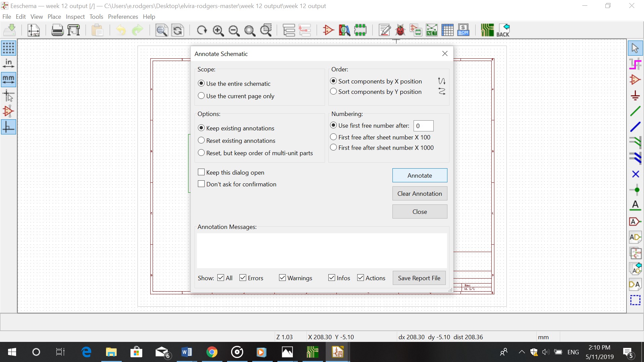Click the first free number input field
The height and width of the screenshot is (362, 644).
pos(423,126)
